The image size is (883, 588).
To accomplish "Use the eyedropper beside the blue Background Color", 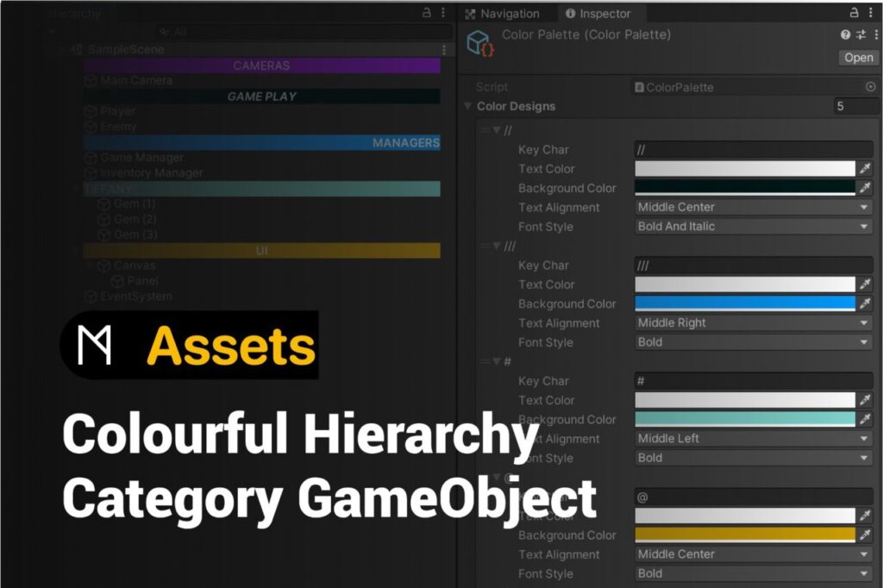I will (865, 303).
